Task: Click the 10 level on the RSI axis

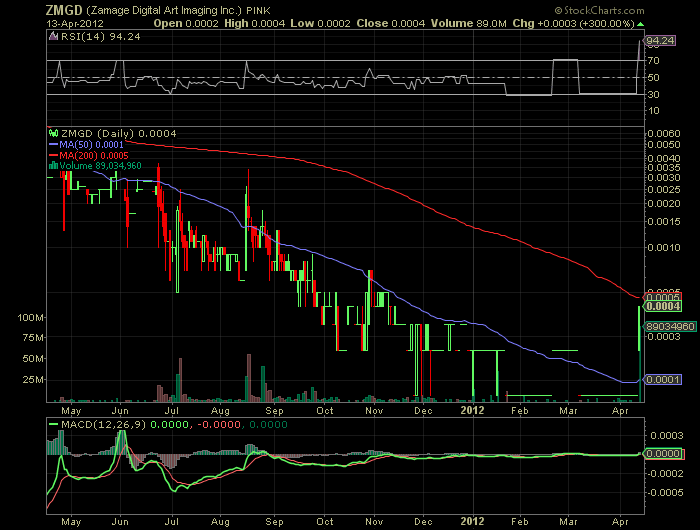Action: [654, 111]
